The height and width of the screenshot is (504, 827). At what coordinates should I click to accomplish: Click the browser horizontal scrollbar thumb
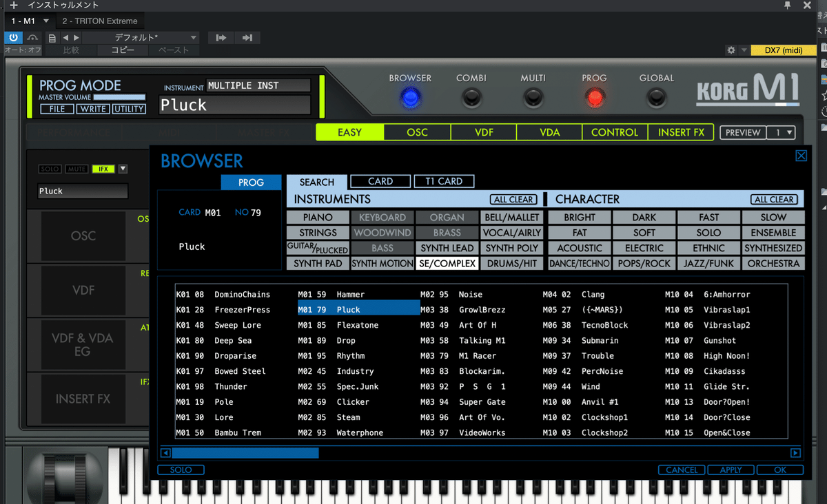[245, 453]
